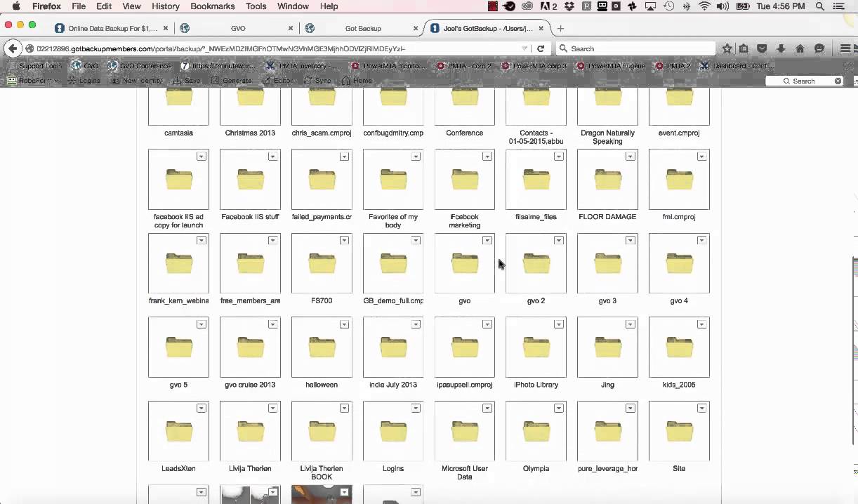
Task: Open the iPhoto Library folder icon
Action: tap(536, 347)
